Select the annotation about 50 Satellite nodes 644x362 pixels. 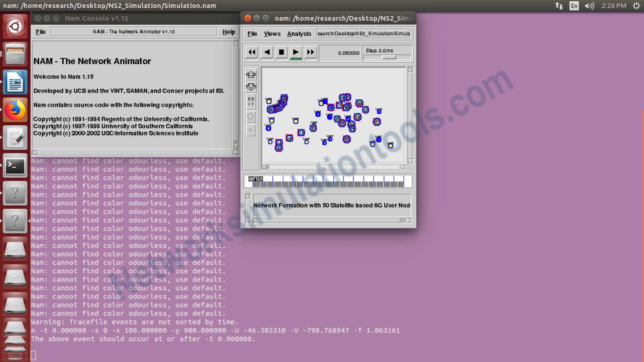[x=331, y=205]
